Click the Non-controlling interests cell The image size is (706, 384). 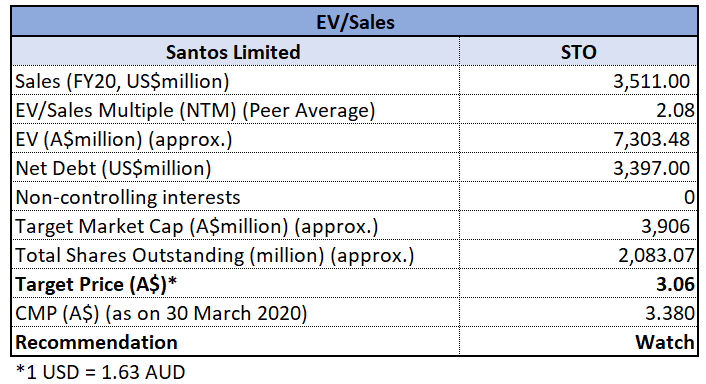point(235,197)
